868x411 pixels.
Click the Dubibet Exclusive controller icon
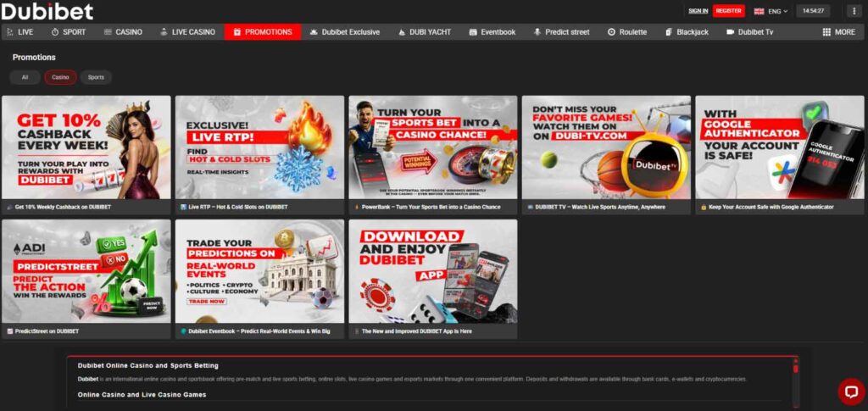(x=314, y=32)
